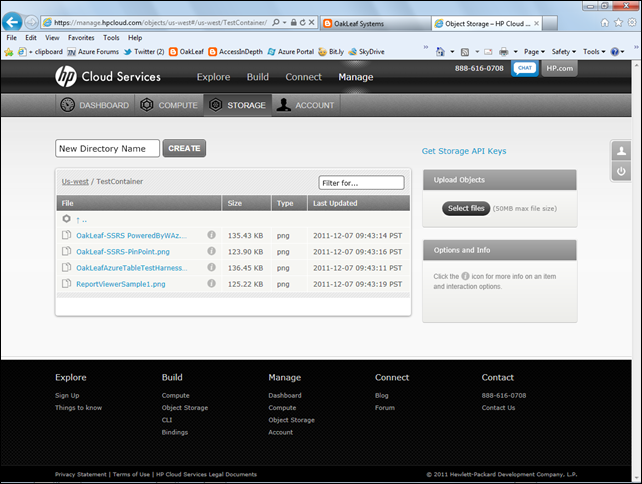Click the browser URL address field
Viewport: 642px width, 484px height.
coord(160,23)
